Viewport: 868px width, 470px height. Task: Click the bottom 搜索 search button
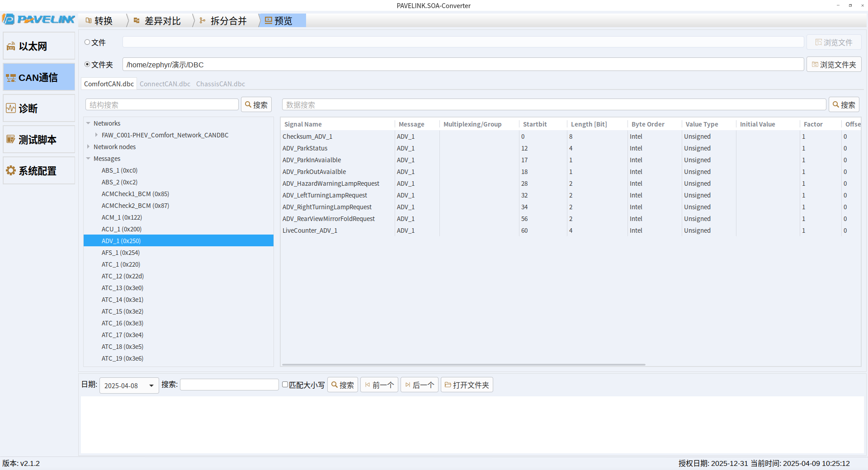(x=343, y=385)
